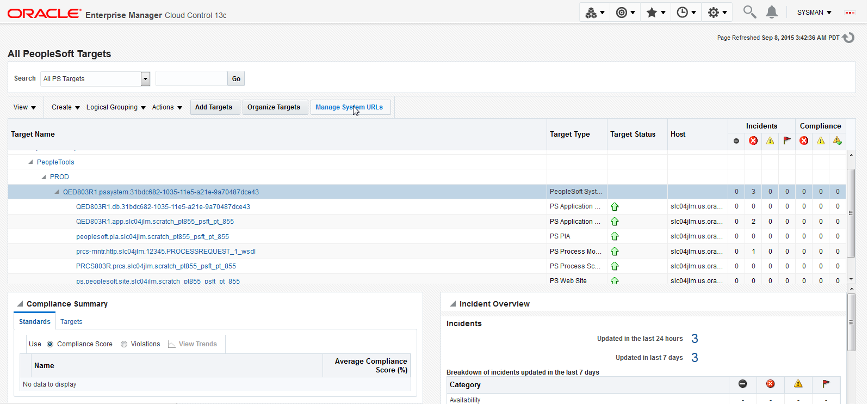The width and height of the screenshot is (868, 404).
Task: Open the SYSMAN user menu
Action: 814,13
